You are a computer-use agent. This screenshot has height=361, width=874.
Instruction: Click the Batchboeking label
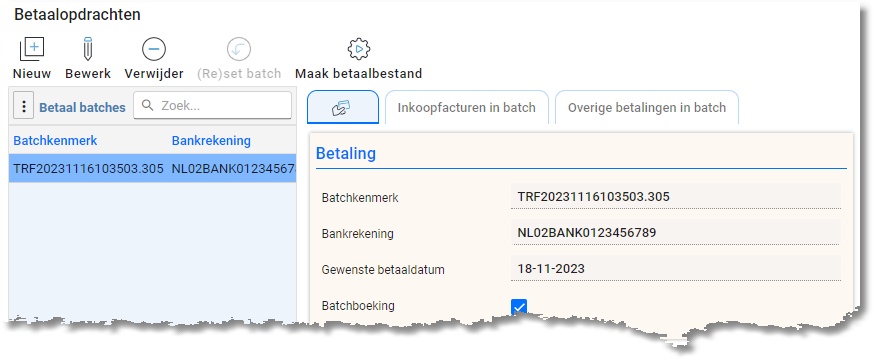[x=358, y=306]
